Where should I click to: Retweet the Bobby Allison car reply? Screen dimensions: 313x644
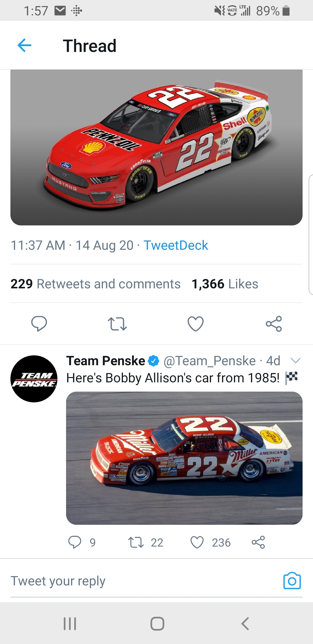pyautogui.click(x=136, y=542)
